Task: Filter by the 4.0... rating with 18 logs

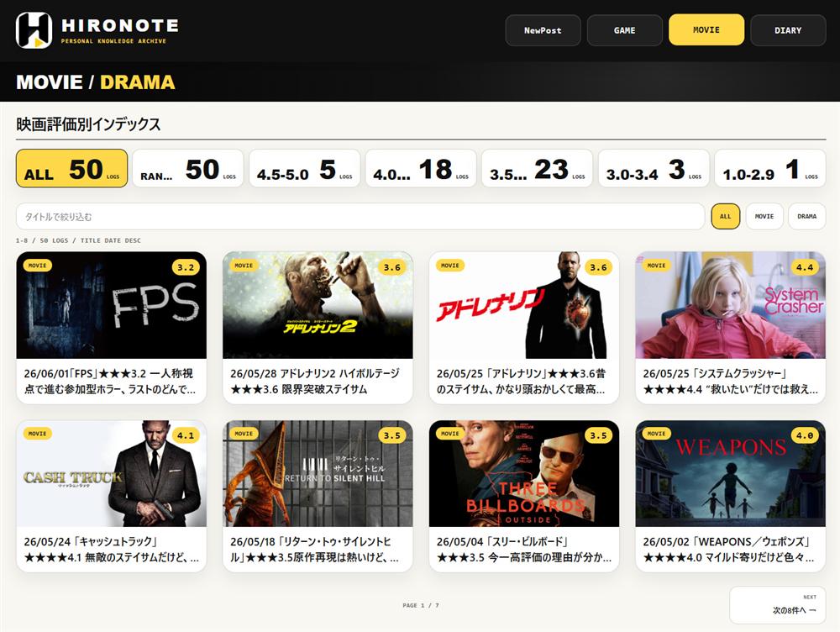Action: click(421, 168)
